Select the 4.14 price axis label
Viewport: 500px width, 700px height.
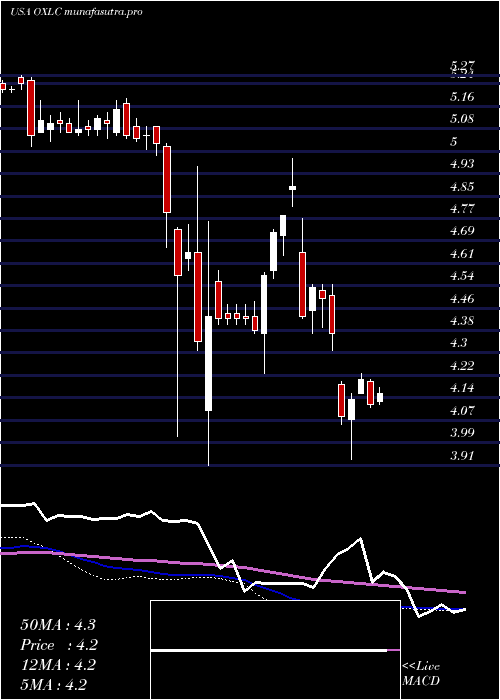click(462, 388)
